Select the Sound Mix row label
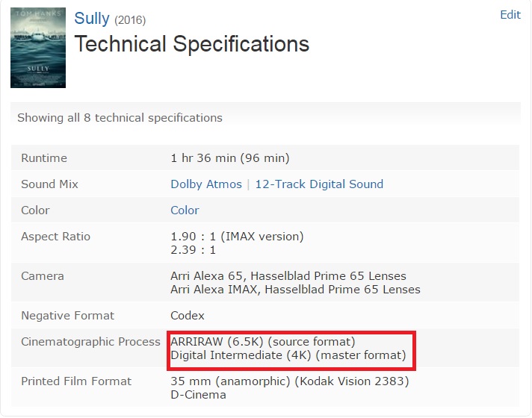The width and height of the screenshot is (532, 418). pyautogui.click(x=49, y=184)
